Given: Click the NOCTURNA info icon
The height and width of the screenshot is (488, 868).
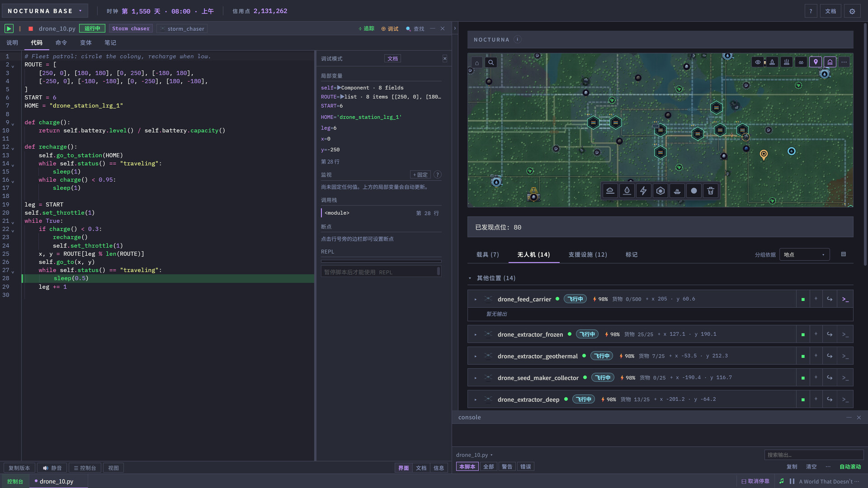Looking at the screenshot, I should pyautogui.click(x=518, y=39).
